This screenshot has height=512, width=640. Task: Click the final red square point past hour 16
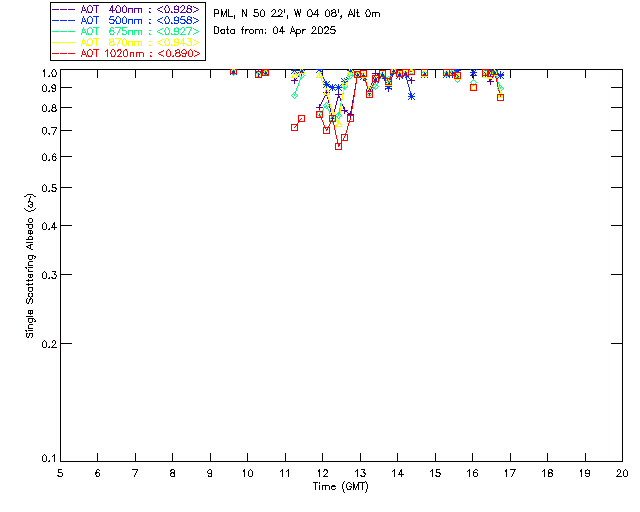500,97
